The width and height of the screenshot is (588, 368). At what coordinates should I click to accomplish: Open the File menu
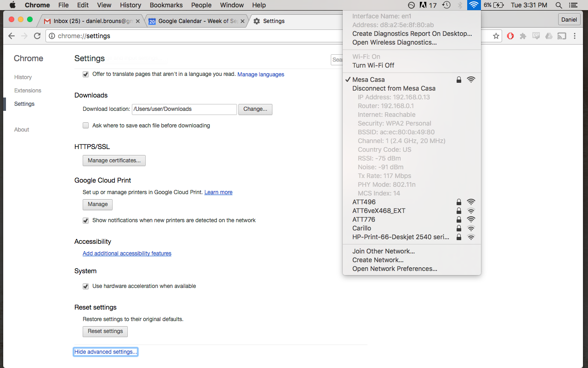click(63, 5)
